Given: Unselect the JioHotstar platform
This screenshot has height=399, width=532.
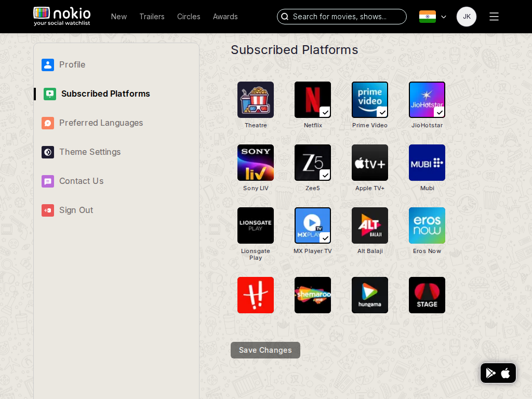Looking at the screenshot, I should 427,100.
